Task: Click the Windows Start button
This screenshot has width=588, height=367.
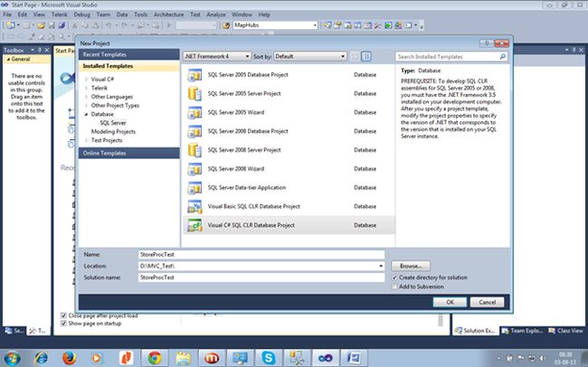Action: pyautogui.click(x=12, y=358)
